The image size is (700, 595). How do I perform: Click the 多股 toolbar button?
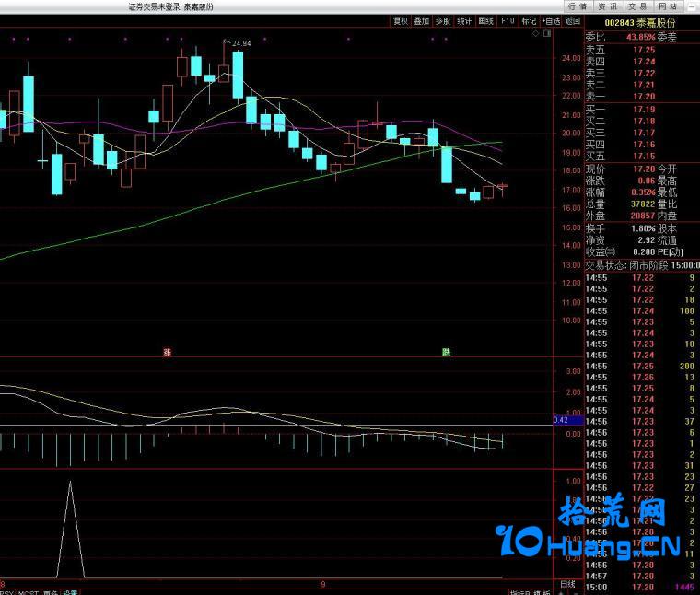(443, 20)
